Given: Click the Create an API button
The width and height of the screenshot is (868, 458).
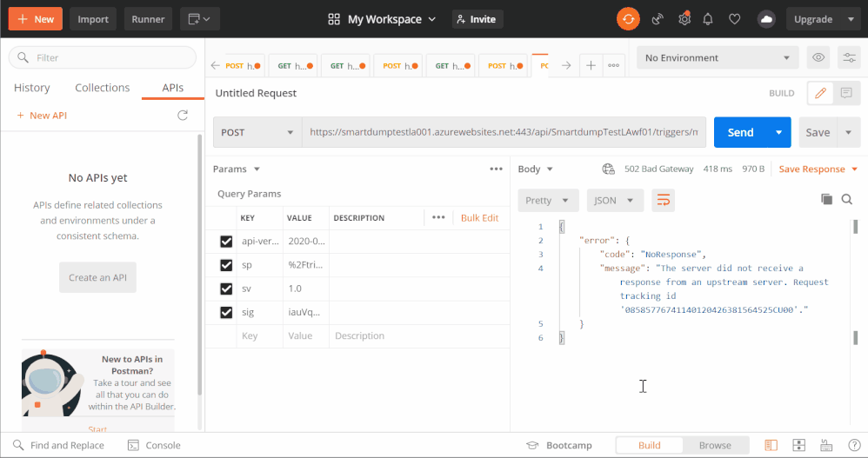Looking at the screenshot, I should click(x=97, y=277).
